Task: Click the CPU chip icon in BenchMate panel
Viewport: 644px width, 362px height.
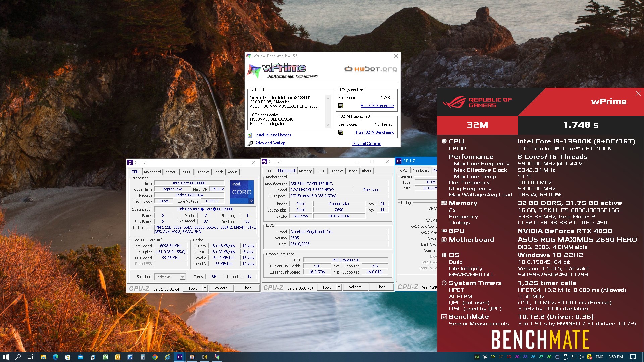Action: [x=444, y=141]
